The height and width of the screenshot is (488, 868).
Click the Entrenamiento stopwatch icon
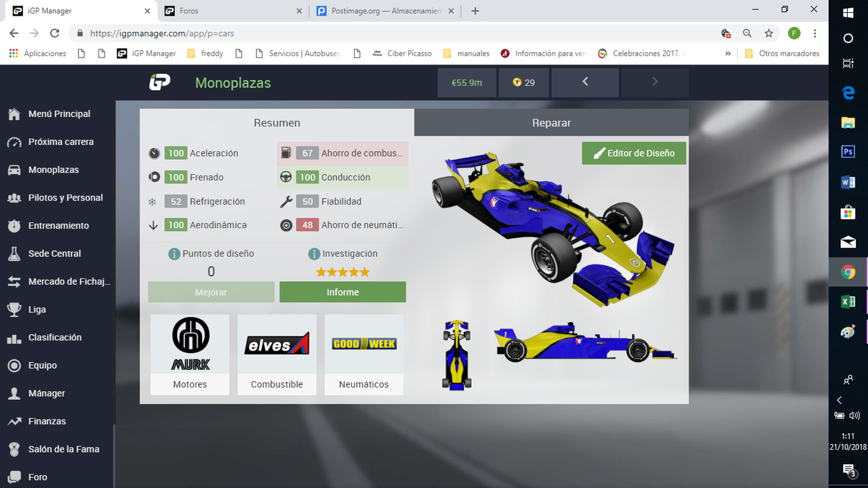click(14, 226)
